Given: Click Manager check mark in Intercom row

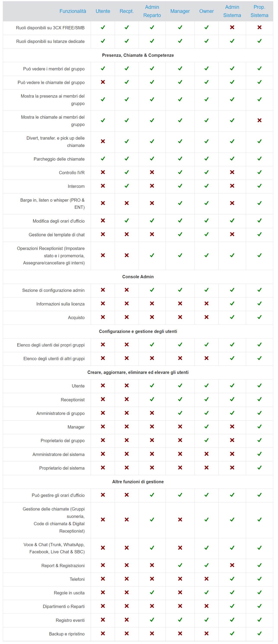Looking at the screenshot, I should pyautogui.click(x=180, y=186).
